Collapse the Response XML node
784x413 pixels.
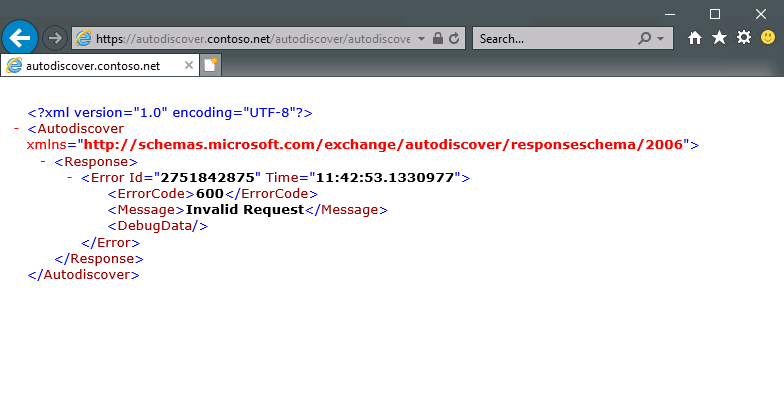point(43,162)
